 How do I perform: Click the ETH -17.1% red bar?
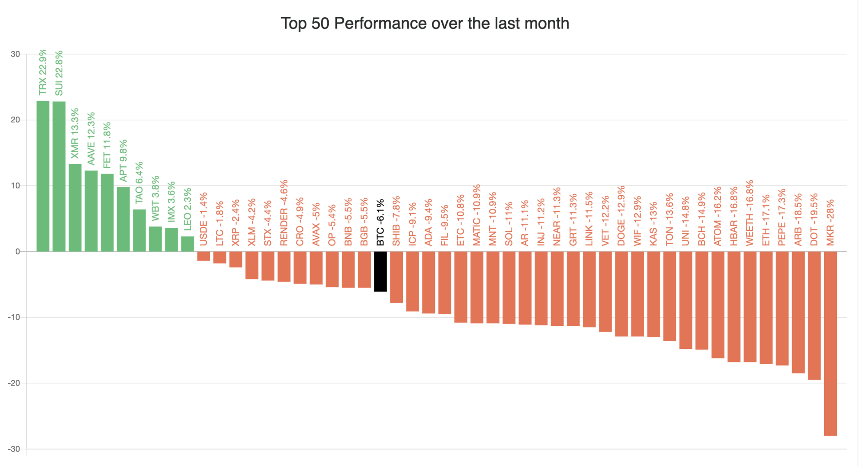766,307
